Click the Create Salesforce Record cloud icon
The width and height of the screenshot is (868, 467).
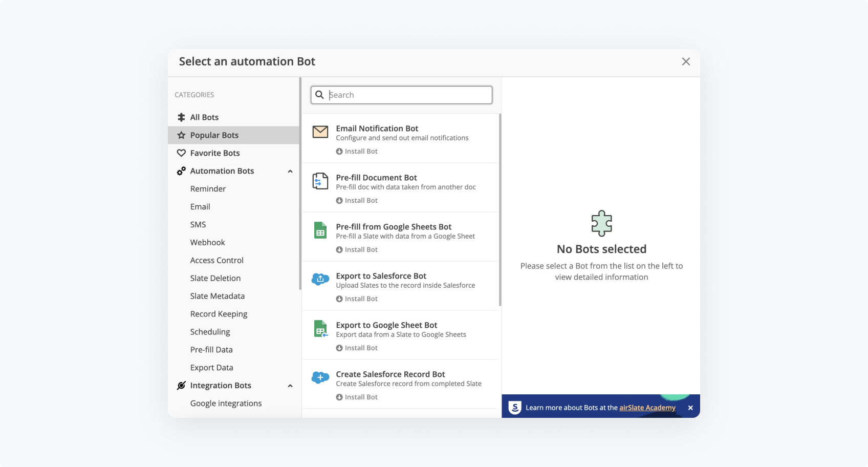click(x=320, y=378)
